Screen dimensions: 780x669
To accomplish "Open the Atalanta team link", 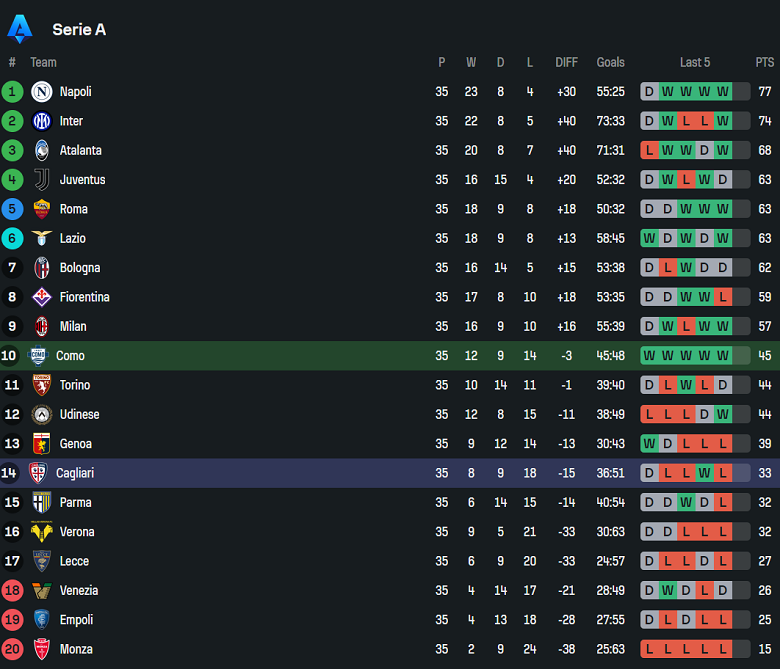I will pyautogui.click(x=80, y=151).
